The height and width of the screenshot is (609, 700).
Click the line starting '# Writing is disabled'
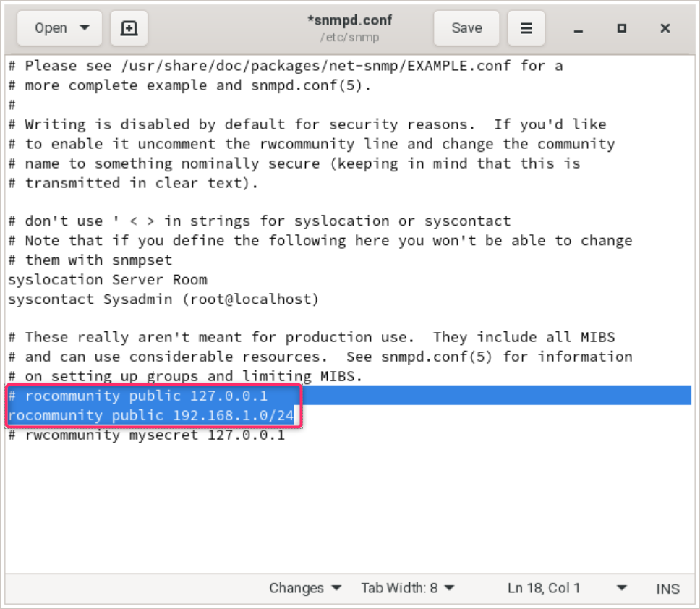307,124
